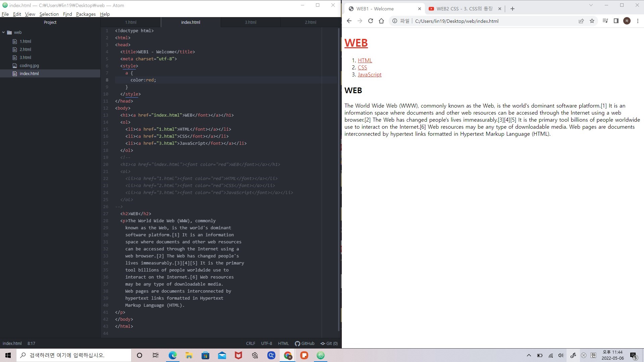Follow the JavaScript link in the page
This screenshot has height=362, width=644.
[369, 74]
